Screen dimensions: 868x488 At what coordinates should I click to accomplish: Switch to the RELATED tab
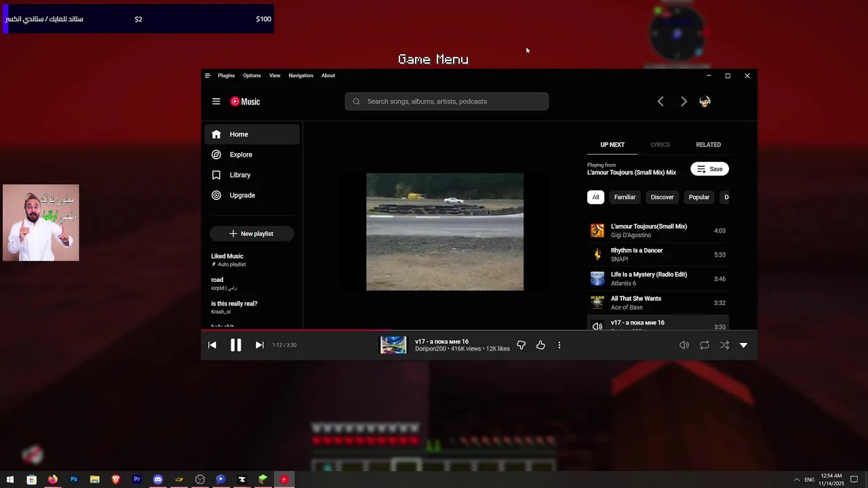pyautogui.click(x=708, y=144)
